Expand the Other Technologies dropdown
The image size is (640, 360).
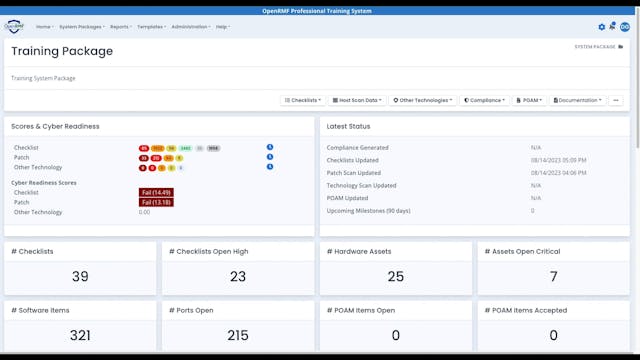tap(422, 100)
